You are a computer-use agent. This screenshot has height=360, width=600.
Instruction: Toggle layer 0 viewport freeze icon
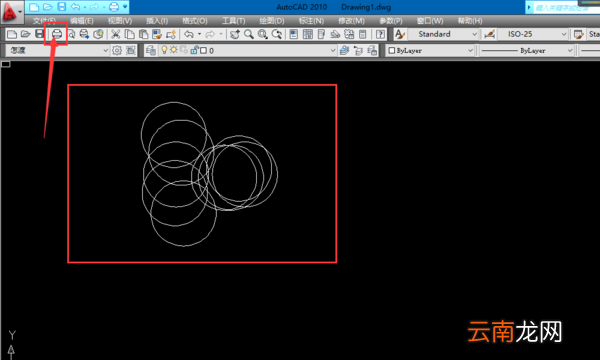184,50
